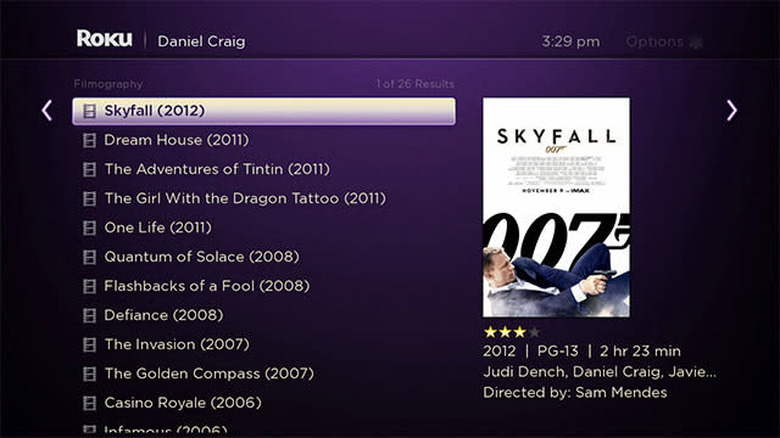Open The Girl With the Dragon Tattoo (2011)
The width and height of the screenshot is (780, 438).
pos(244,199)
